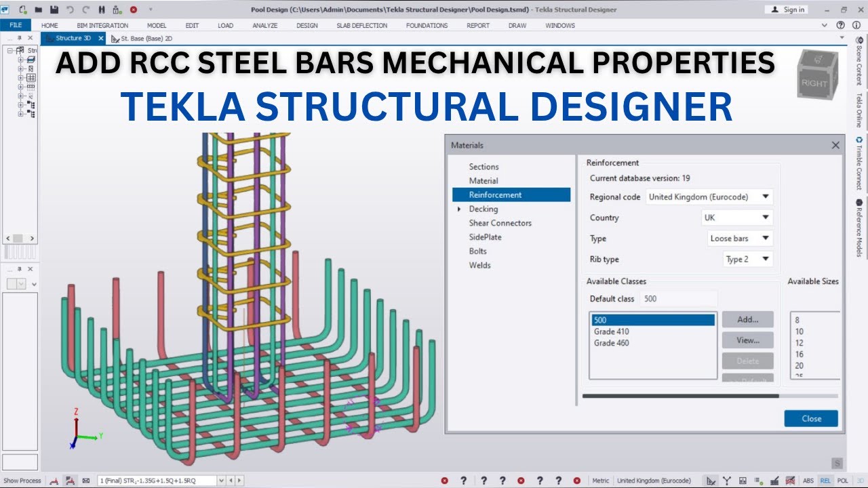The width and height of the screenshot is (868, 488).
Task: Click the tree panel horizontal scrollbar
Action: coord(19,239)
